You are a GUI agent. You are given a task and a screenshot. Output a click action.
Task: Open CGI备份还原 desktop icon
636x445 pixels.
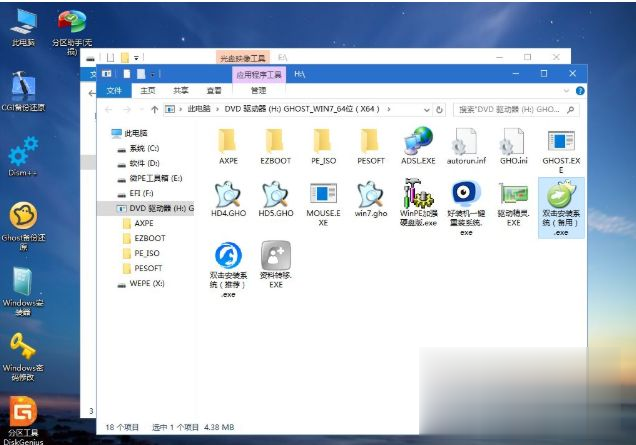pyautogui.click(x=23, y=92)
